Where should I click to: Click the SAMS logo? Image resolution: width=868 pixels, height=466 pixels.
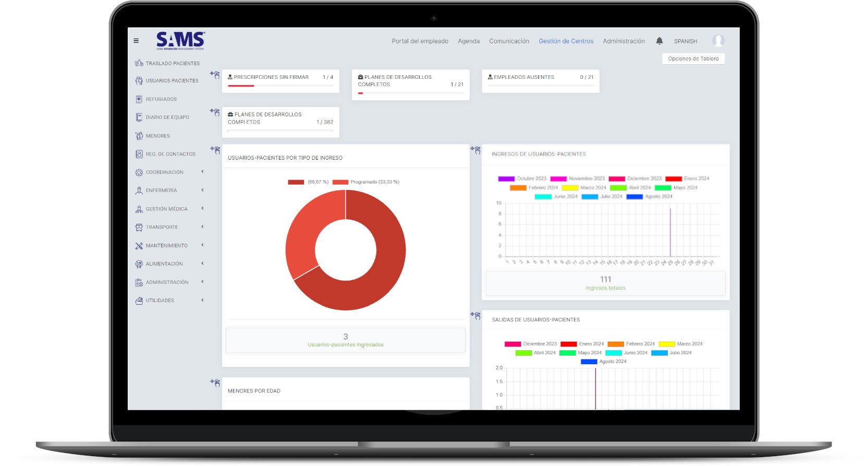pos(180,40)
